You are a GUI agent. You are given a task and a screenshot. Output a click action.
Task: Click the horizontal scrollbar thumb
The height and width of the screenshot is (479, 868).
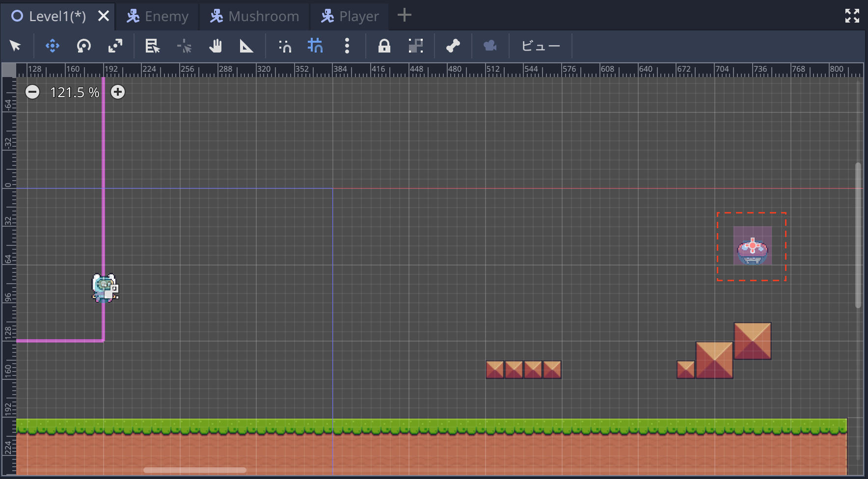pos(195,470)
